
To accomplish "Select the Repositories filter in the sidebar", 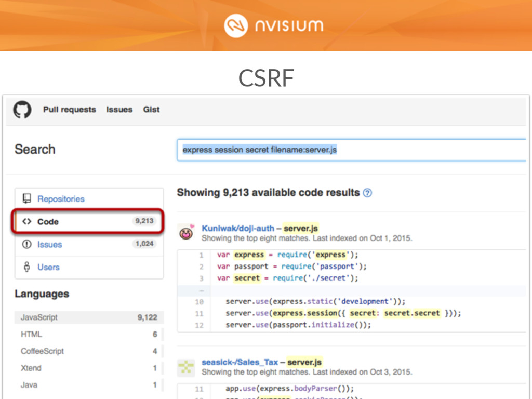I will (89, 199).
